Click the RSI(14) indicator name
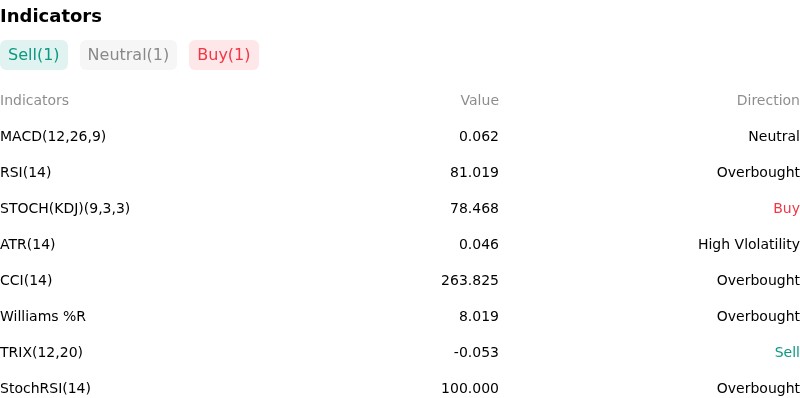800x398 pixels. click(26, 172)
